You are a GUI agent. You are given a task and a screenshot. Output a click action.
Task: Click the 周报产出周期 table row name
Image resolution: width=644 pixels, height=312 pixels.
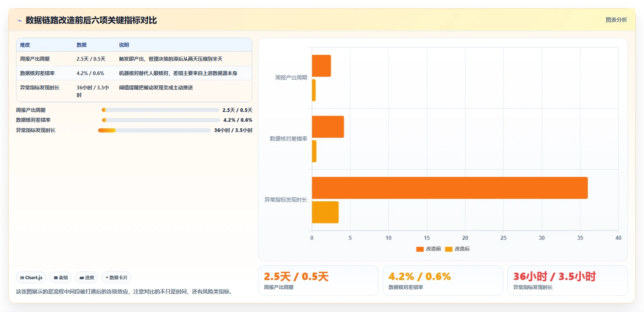coord(35,59)
